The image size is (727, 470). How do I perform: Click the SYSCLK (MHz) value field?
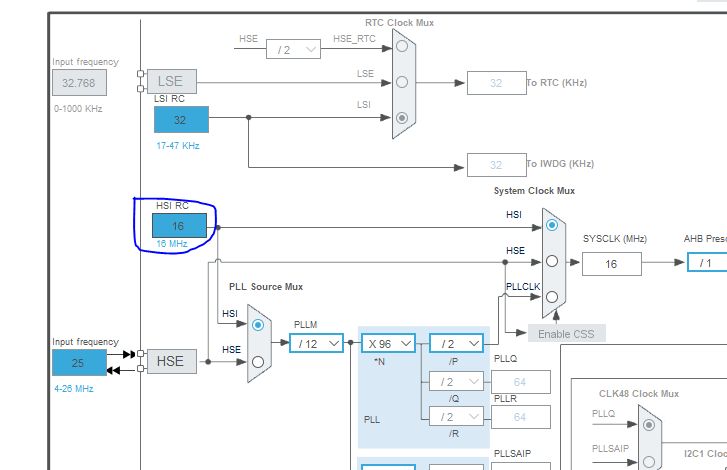pyautogui.click(x=611, y=263)
